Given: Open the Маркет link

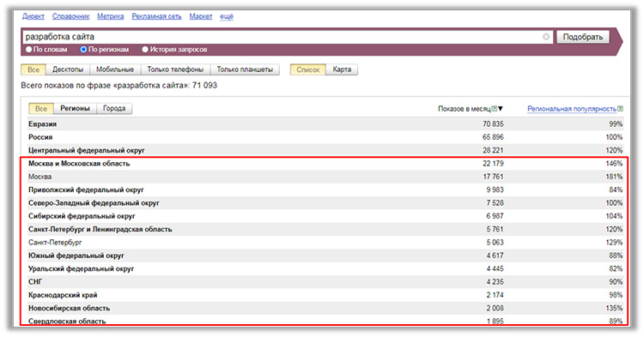Looking at the screenshot, I should [201, 16].
